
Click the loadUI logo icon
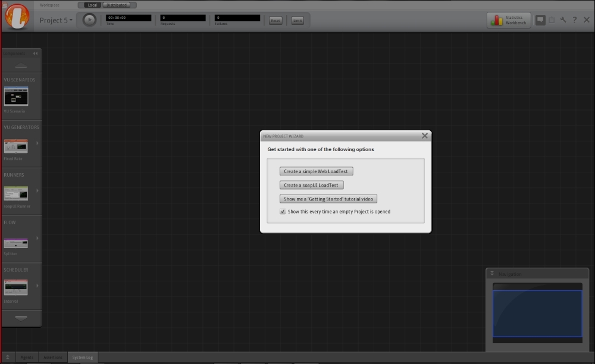pyautogui.click(x=17, y=16)
